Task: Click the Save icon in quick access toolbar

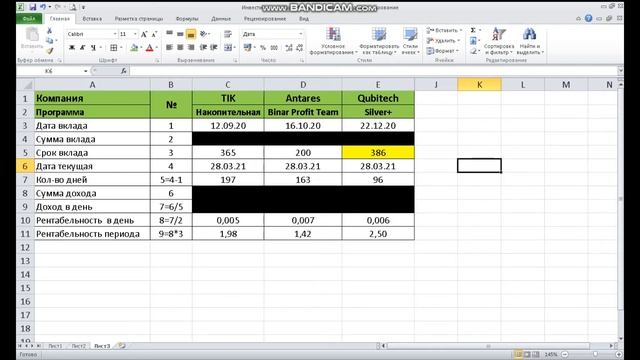Action: 32,7
